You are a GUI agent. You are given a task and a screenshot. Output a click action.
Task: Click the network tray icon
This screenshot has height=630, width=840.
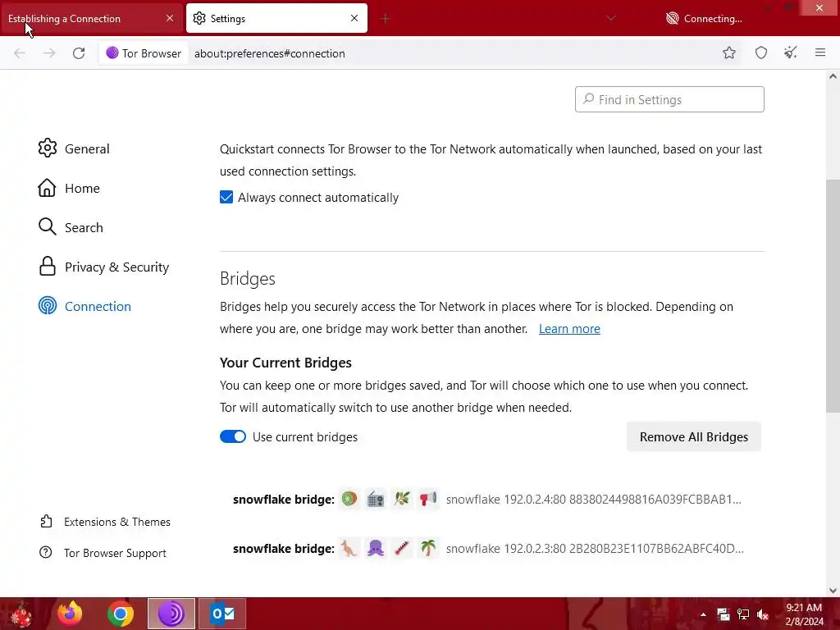click(x=742, y=614)
